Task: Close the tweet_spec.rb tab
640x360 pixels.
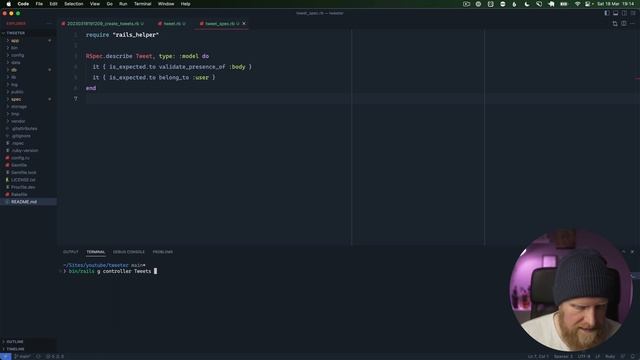Action: pyautogui.click(x=244, y=24)
